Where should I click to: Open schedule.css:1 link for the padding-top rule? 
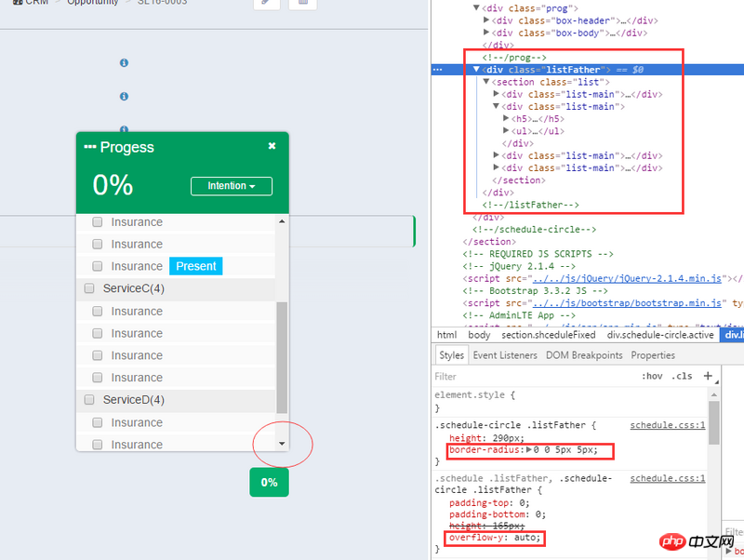click(667, 478)
